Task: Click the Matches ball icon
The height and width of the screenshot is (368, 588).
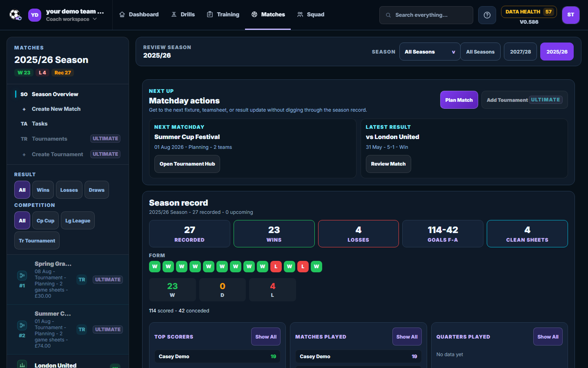Action: (x=254, y=14)
